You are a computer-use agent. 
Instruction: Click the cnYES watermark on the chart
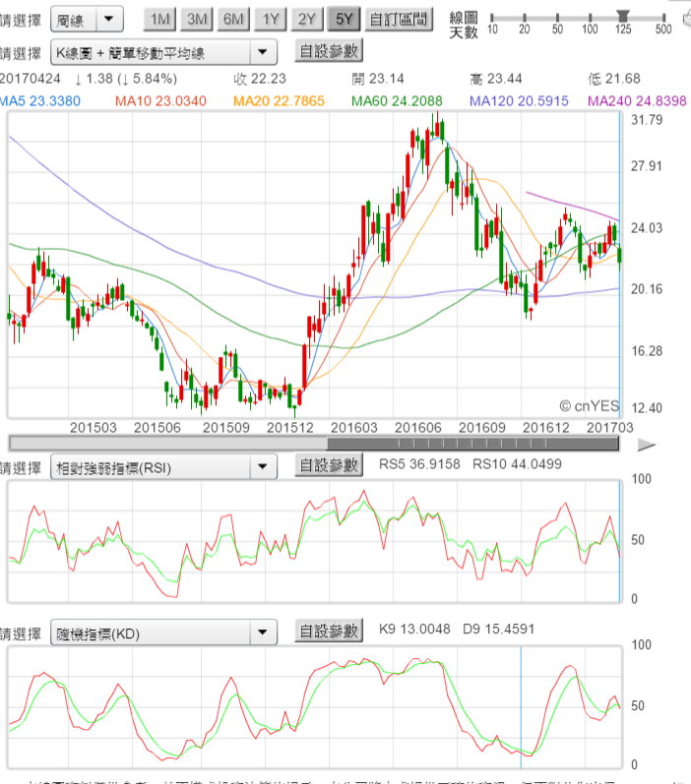tap(589, 405)
